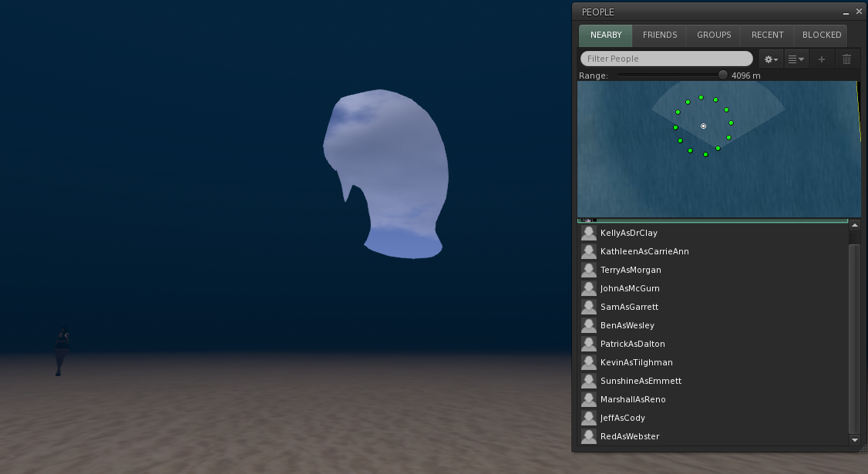Click MarshallAsReno's avatar icon
This screenshot has width=868, height=474.
click(x=588, y=399)
